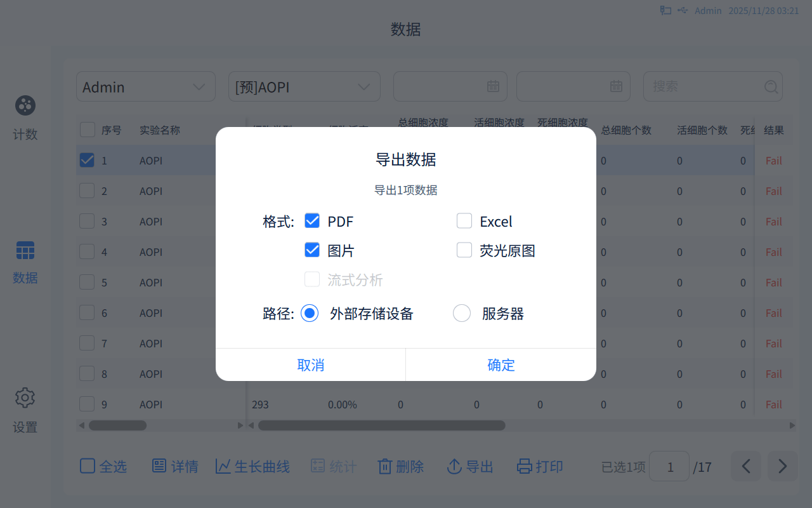
Task: Go to the next page with right arrow
Action: click(782, 466)
